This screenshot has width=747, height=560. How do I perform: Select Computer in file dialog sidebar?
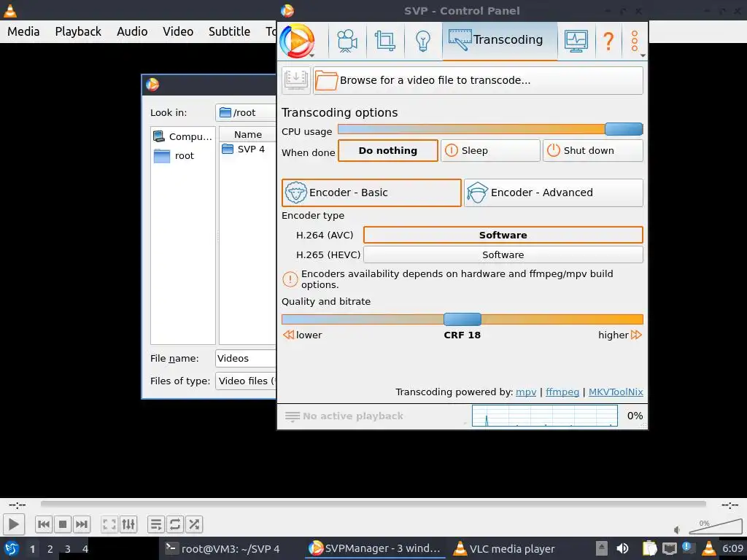pyautogui.click(x=182, y=136)
